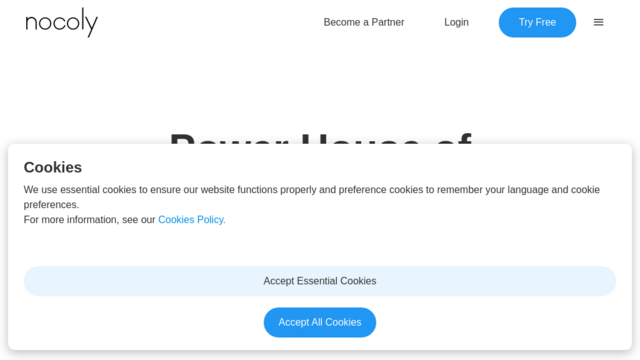Click the 'For more information, see our' text
Image resolution: width=640 pixels, height=360 pixels.
(89, 220)
